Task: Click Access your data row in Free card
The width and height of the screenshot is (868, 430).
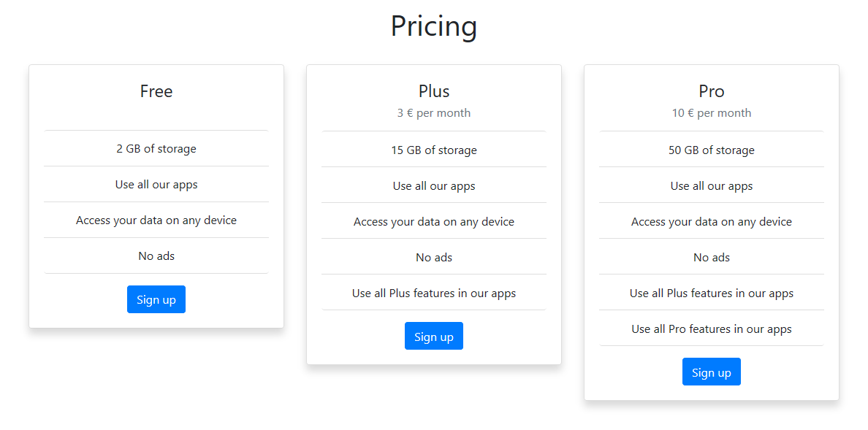Action: point(156,220)
